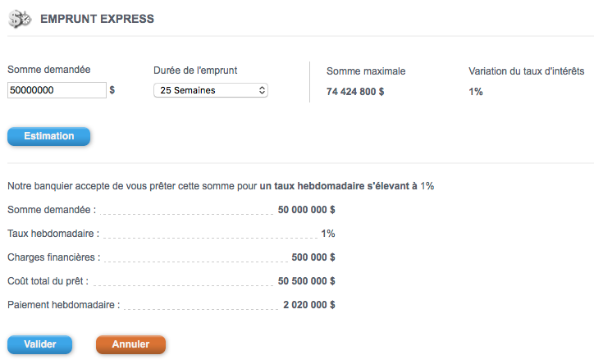Open the Durée de l'emprunt dropdown
The image size is (594, 364).
pos(211,90)
